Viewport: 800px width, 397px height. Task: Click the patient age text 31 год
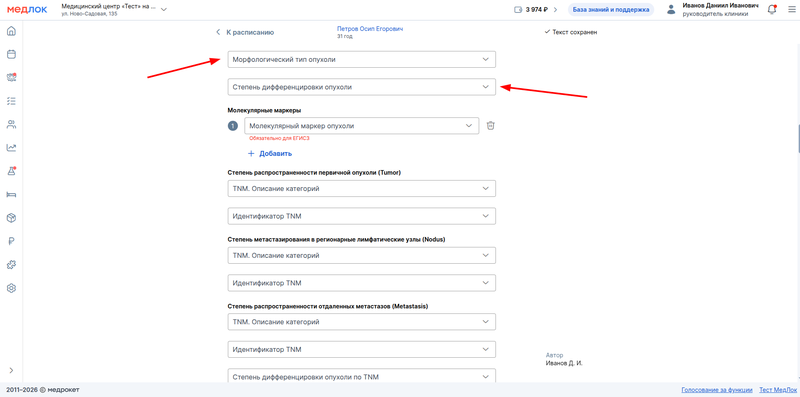(345, 37)
